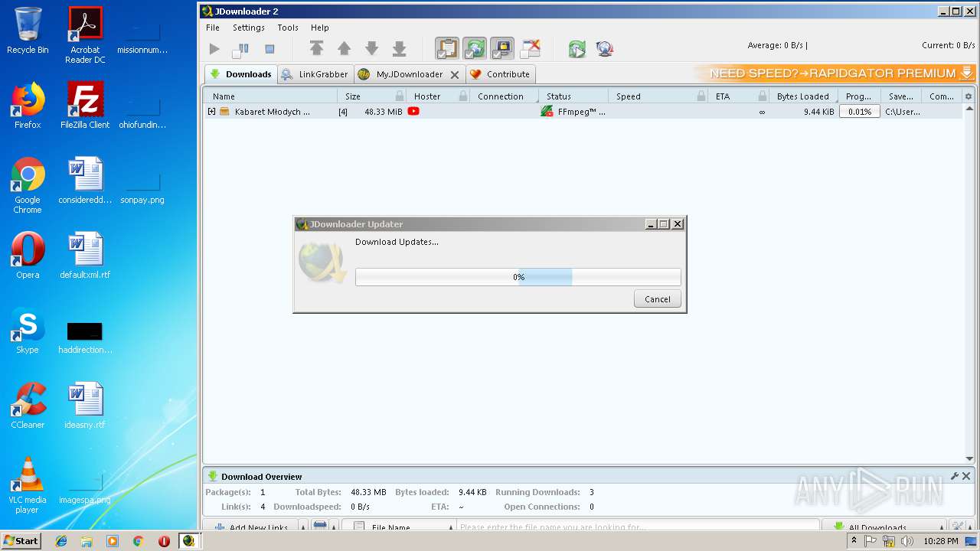This screenshot has width=980, height=551.
Task: Click the main table scrollbar down arrow
Action: (x=969, y=458)
